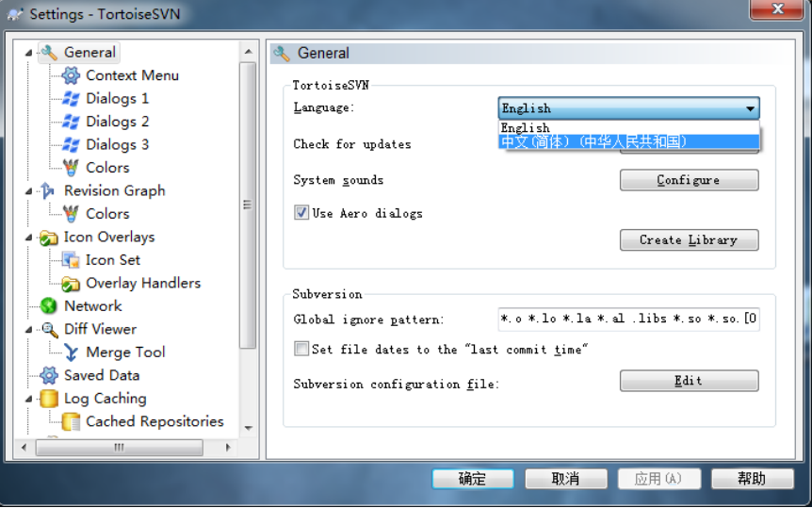Uncheck Use Aero dialogs

(x=301, y=213)
